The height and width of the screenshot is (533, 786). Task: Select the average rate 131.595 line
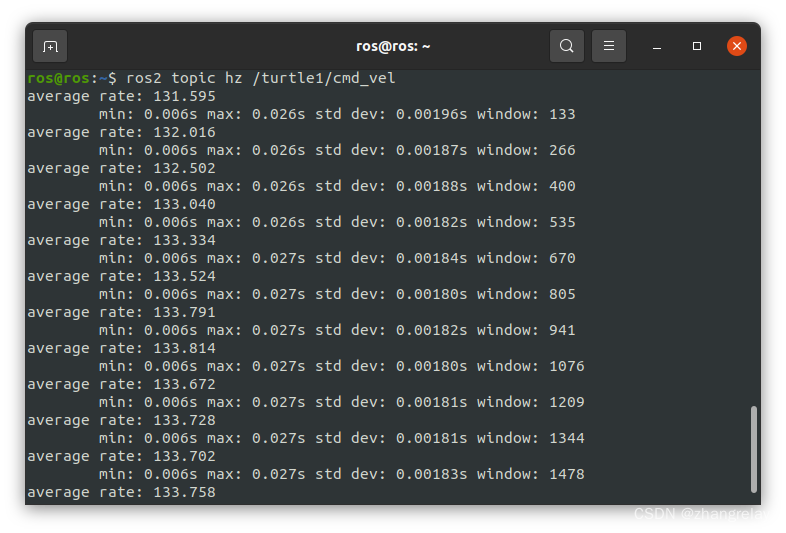click(x=121, y=96)
